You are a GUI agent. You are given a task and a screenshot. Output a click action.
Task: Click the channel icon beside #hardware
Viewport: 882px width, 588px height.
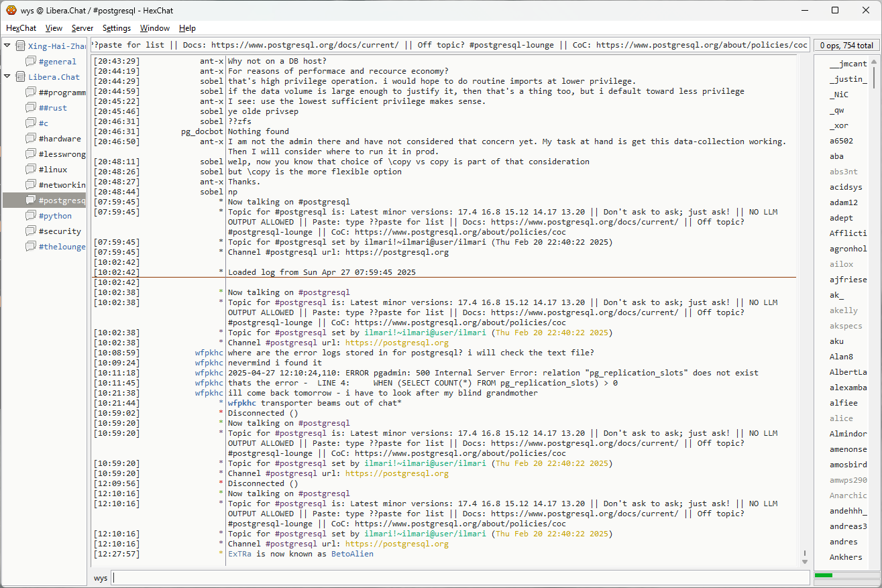(x=30, y=139)
